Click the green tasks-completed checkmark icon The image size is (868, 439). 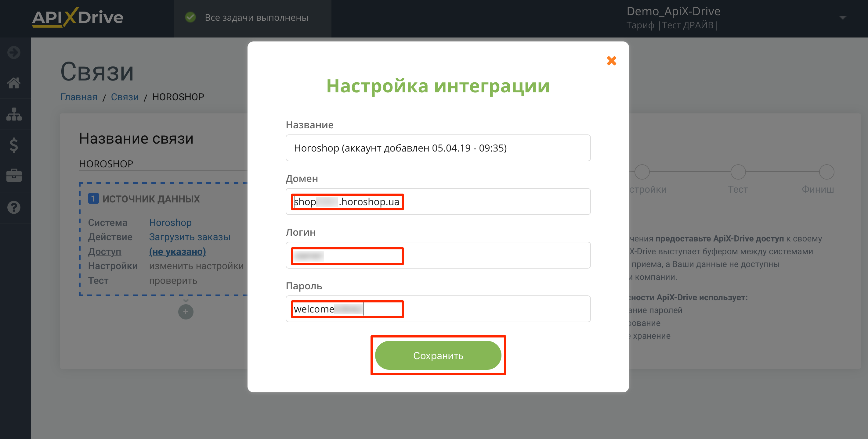[x=190, y=17]
